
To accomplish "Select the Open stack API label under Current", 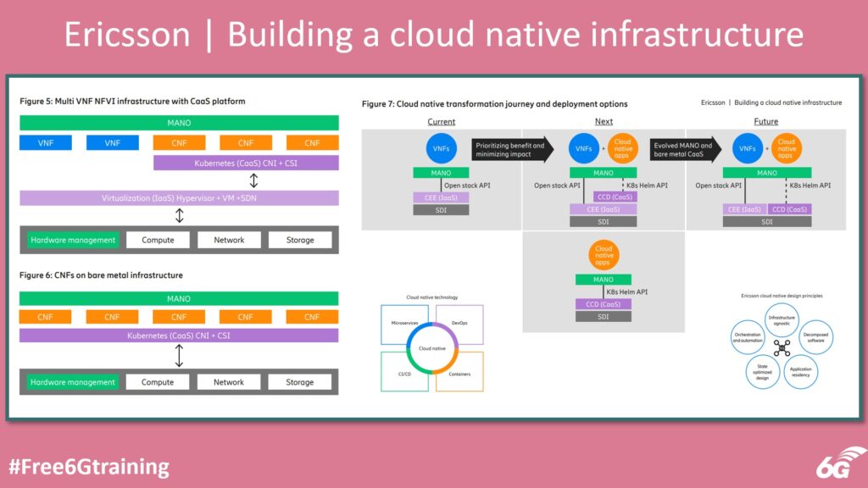I will coord(467,186).
